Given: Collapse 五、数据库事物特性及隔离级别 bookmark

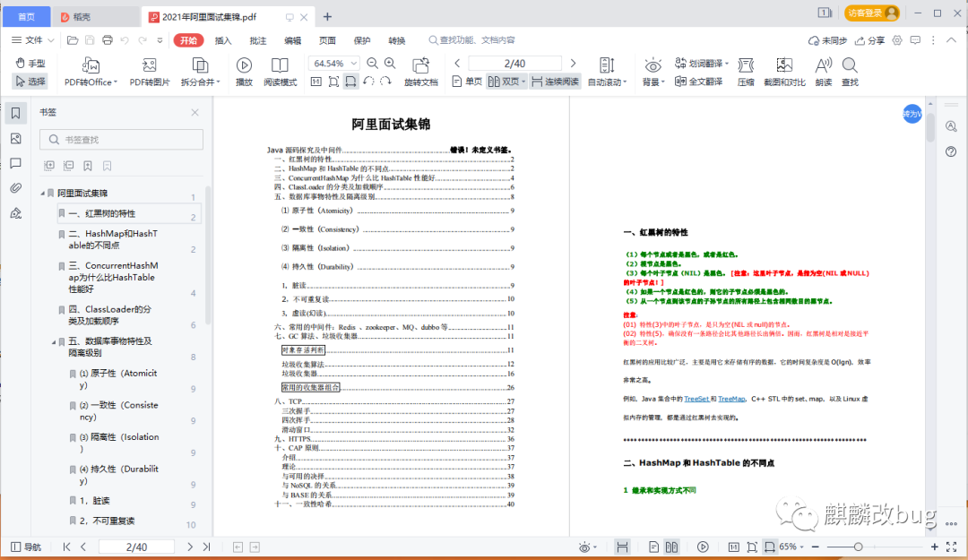Looking at the screenshot, I should click(54, 341).
